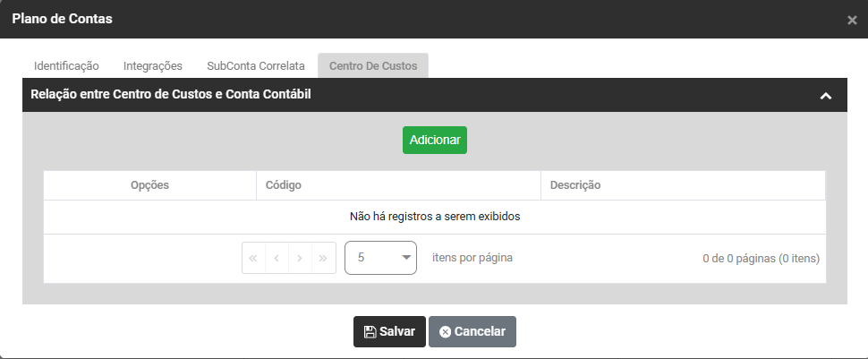Save with the Salvar button
This screenshot has height=359, width=868.
click(x=389, y=331)
